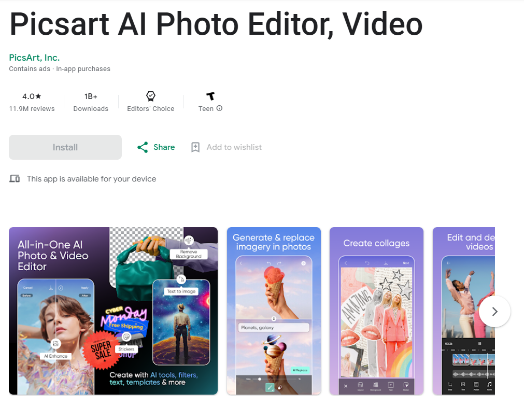Click the Editors' Choice badge icon

coord(151,96)
